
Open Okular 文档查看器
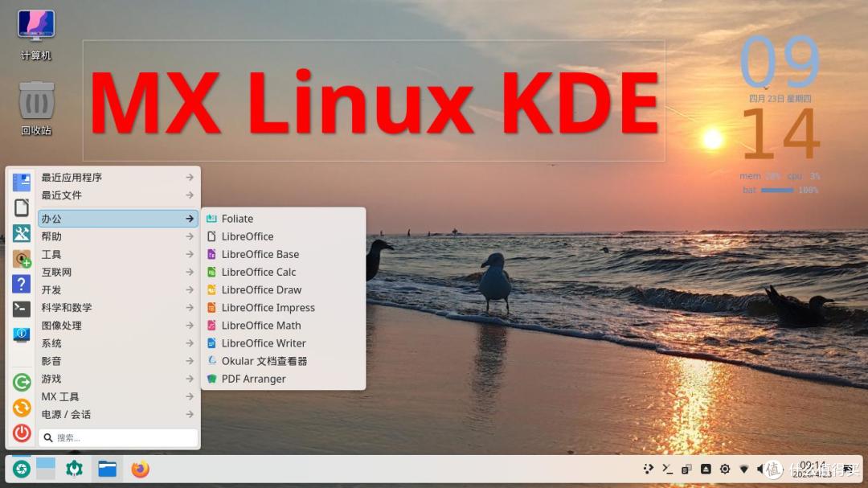[x=284, y=361]
